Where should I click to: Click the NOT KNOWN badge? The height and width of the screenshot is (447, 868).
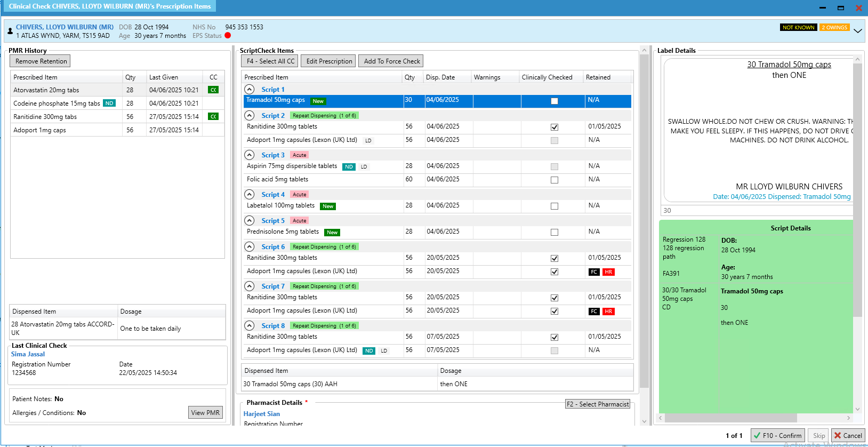[x=798, y=27]
